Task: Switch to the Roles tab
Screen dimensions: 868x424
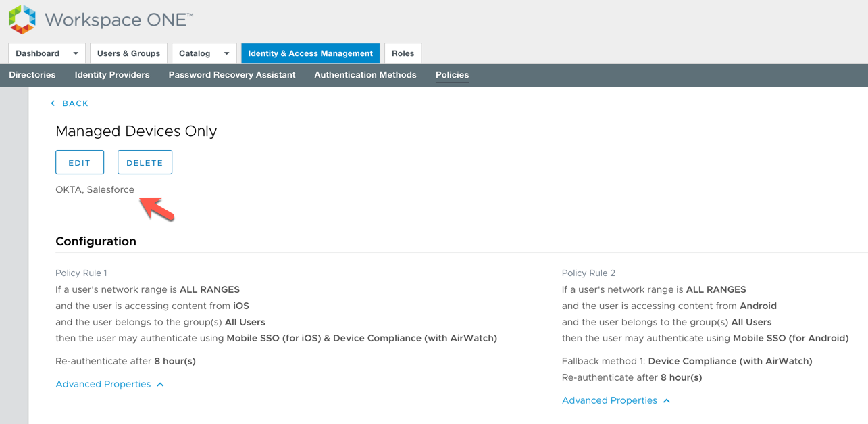Action: pos(403,53)
